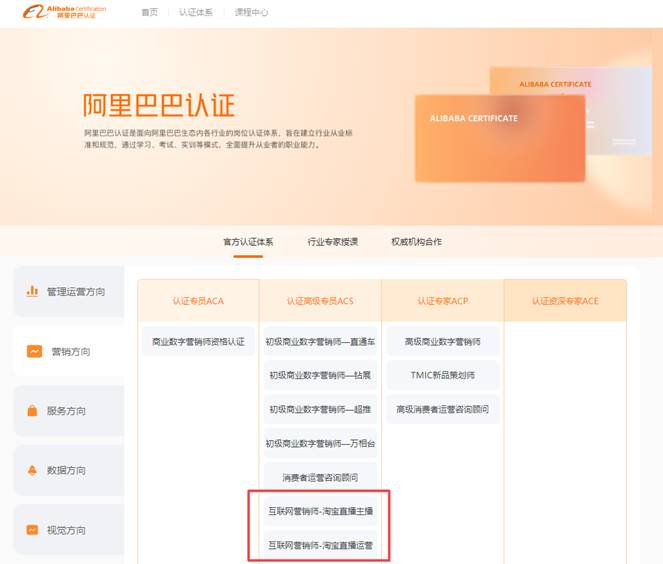Select 互联网营销师-淘宝直播运营 certification
This screenshot has width=663, height=564.
(320, 545)
